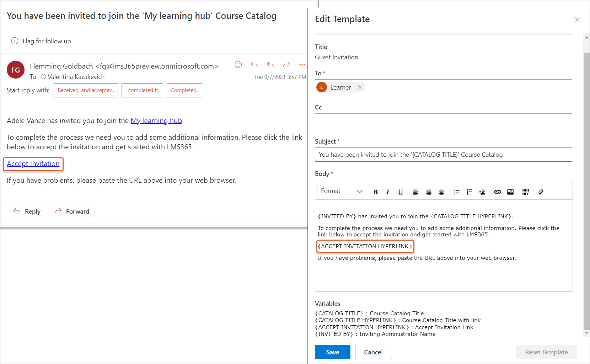The image size is (590, 364).
Task: Click the Subject text field
Action: point(443,155)
